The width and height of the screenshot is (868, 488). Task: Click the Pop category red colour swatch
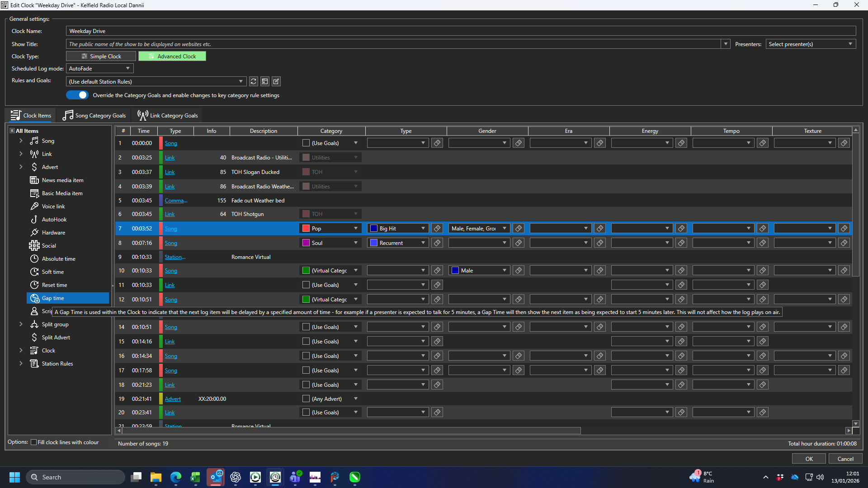(306, 229)
